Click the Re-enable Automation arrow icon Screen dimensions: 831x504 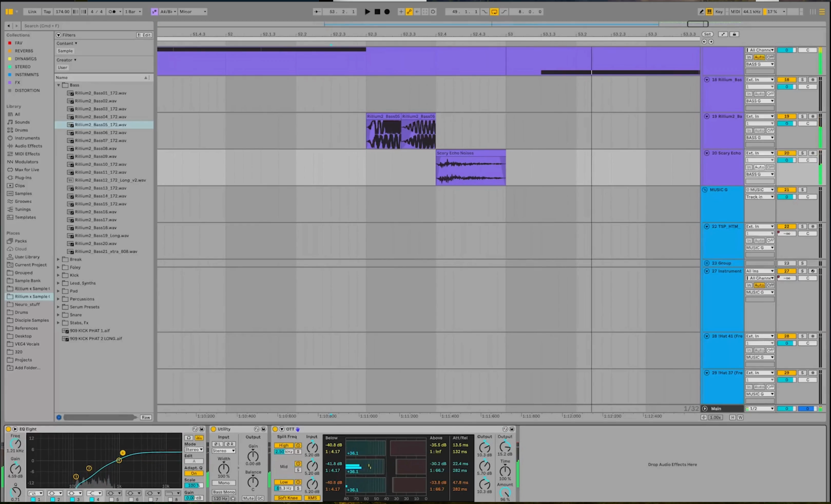pos(417,12)
